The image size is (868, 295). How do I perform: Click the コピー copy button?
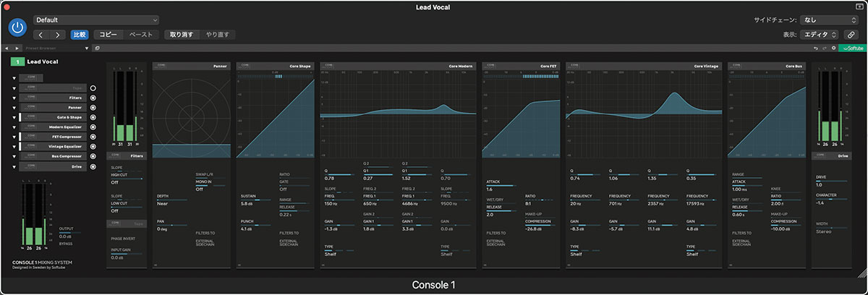click(108, 35)
